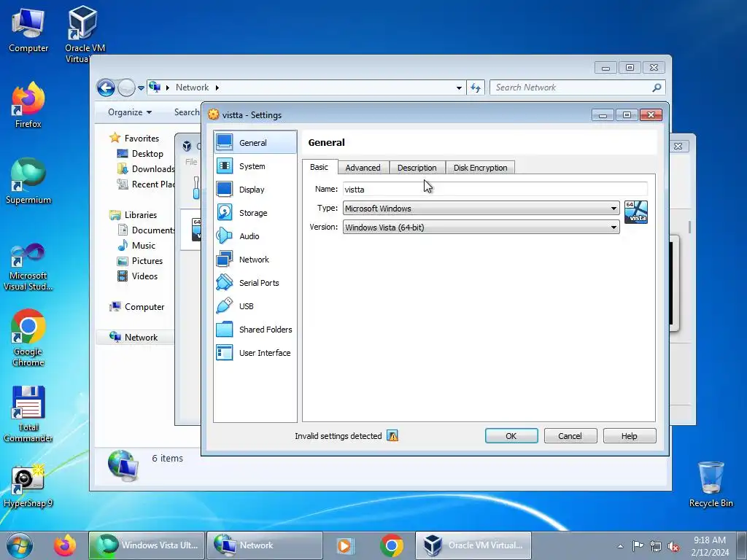This screenshot has width=747, height=560.
Task: Click the Search Network box
Action: [578, 87]
